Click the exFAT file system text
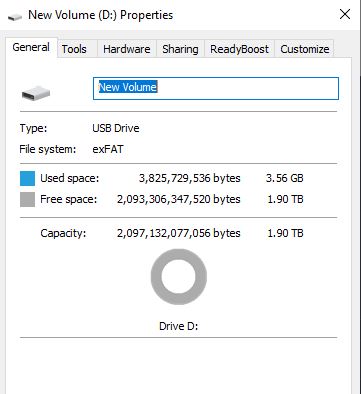 pos(108,149)
